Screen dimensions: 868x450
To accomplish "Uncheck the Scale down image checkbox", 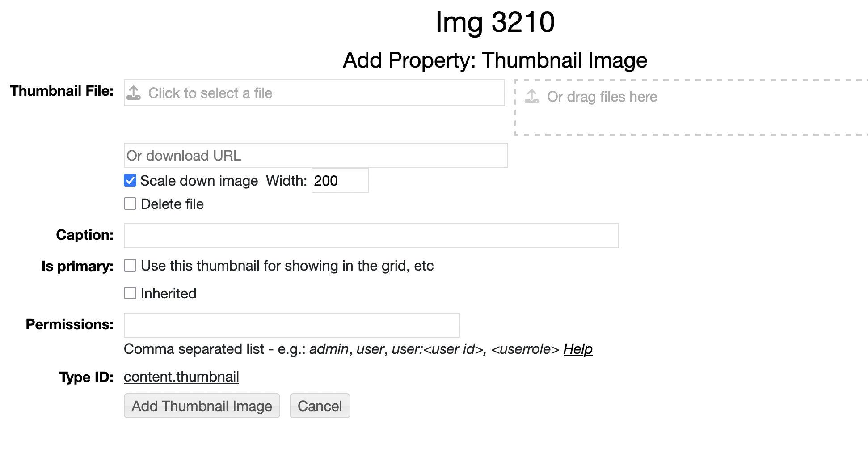I will pos(130,181).
